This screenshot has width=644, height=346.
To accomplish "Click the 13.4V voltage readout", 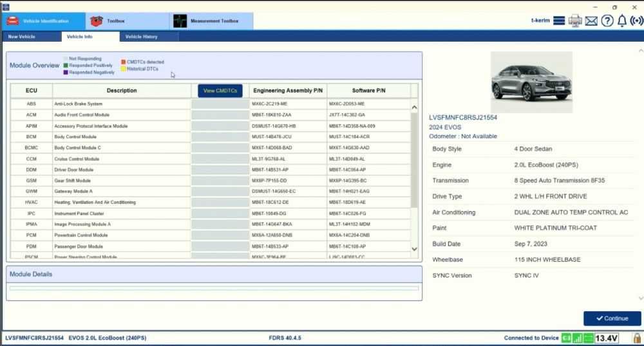I will (606, 338).
